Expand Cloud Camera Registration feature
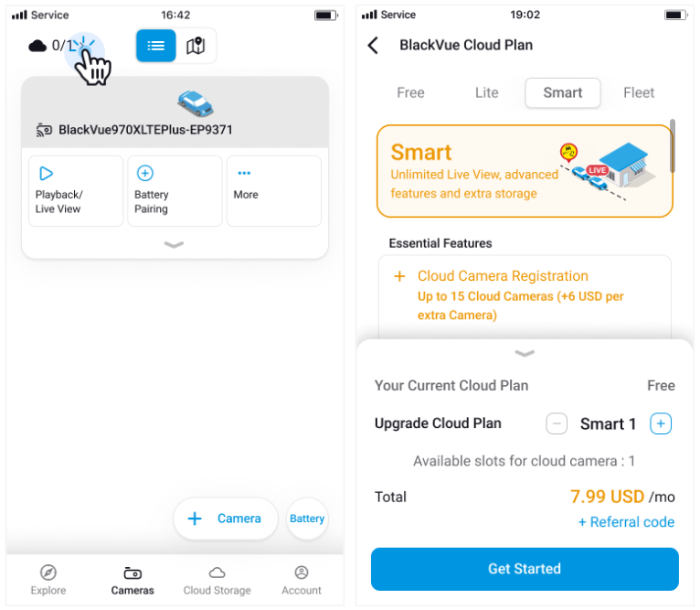The height and width of the screenshot is (610, 700). click(399, 276)
